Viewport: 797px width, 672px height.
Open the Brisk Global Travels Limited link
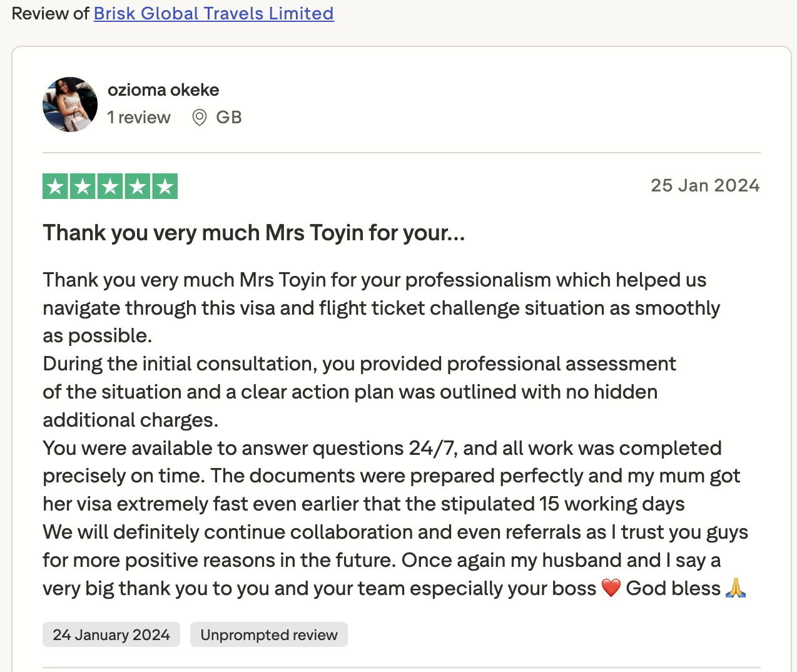pyautogui.click(x=213, y=13)
